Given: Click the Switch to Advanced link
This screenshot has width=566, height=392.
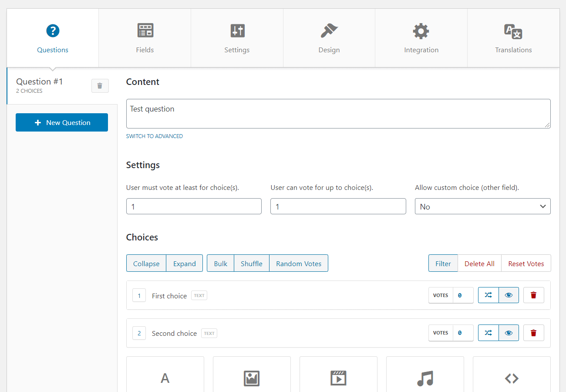Looking at the screenshot, I should pos(155,136).
